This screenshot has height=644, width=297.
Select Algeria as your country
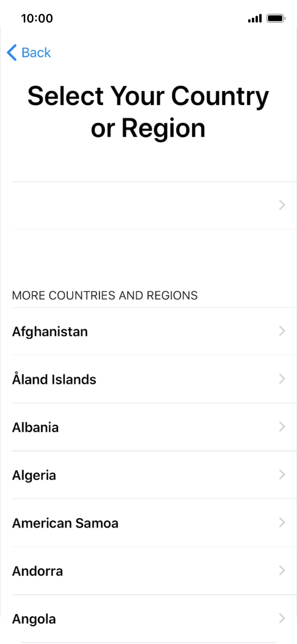34,475
